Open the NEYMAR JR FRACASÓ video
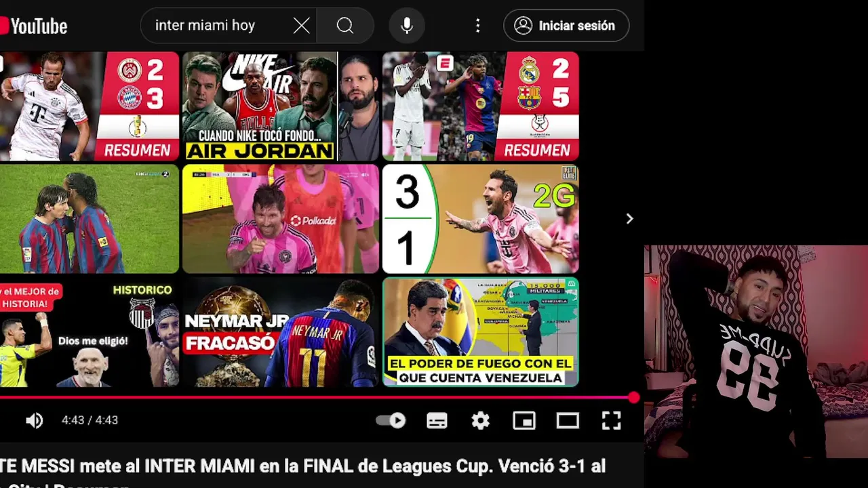Image resolution: width=868 pixels, height=488 pixels. 281,332
